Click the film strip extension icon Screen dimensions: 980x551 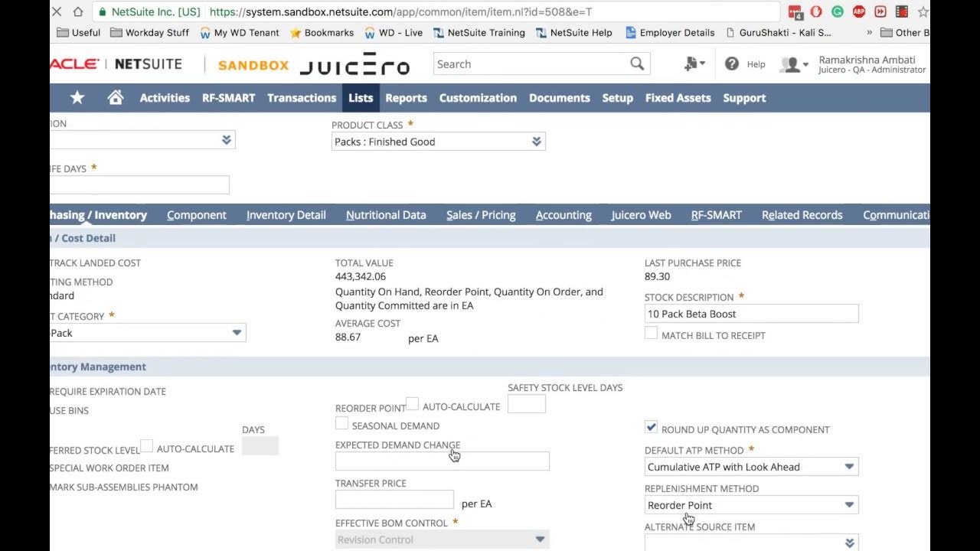pyautogui.click(x=902, y=12)
